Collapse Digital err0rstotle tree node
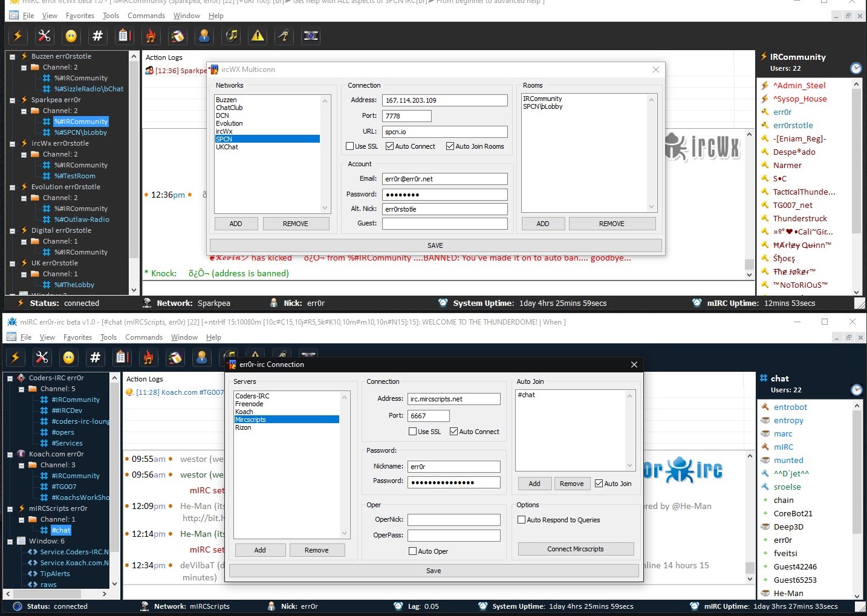 tap(12, 231)
